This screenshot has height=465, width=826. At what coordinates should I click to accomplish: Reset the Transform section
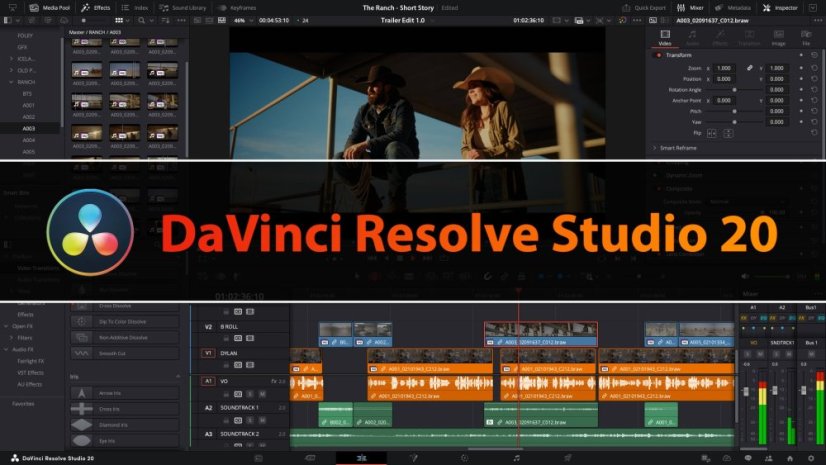[814, 55]
